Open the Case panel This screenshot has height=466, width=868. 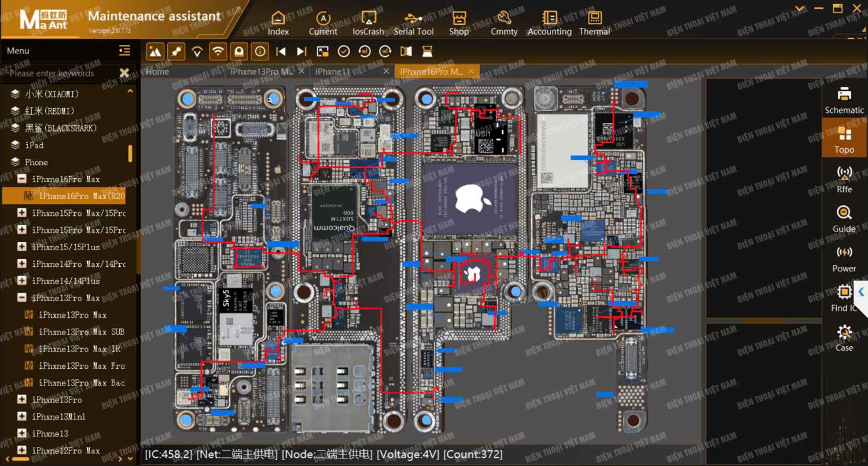(x=844, y=338)
